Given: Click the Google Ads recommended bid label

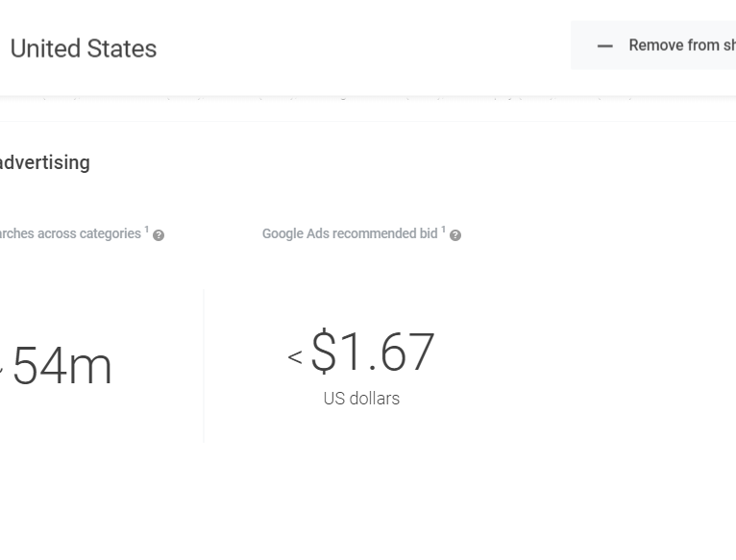Looking at the screenshot, I should click(x=350, y=233).
